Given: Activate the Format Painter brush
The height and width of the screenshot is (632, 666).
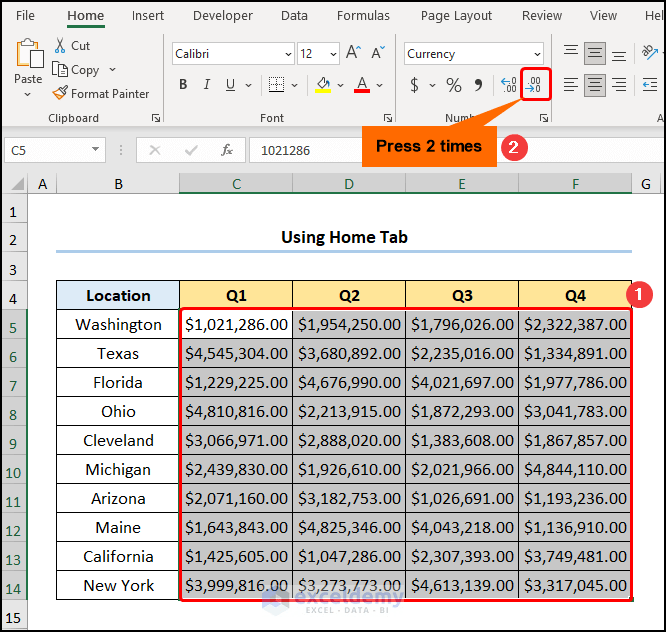Looking at the screenshot, I should (60, 93).
